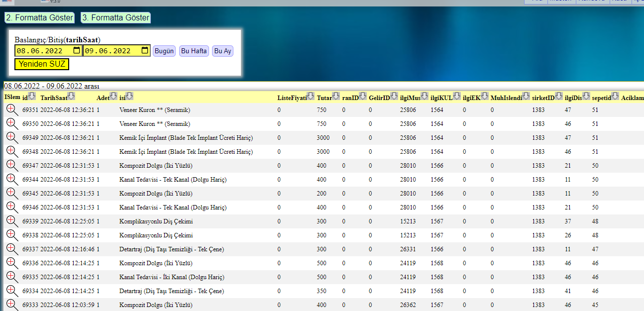Sort by sepetid column arrow
Viewport: 644px width, 311px height.
click(x=615, y=96)
